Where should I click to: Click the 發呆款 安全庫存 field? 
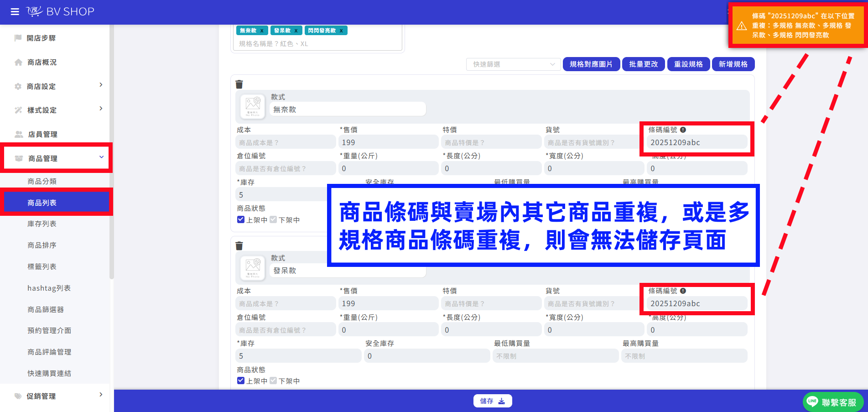427,356
